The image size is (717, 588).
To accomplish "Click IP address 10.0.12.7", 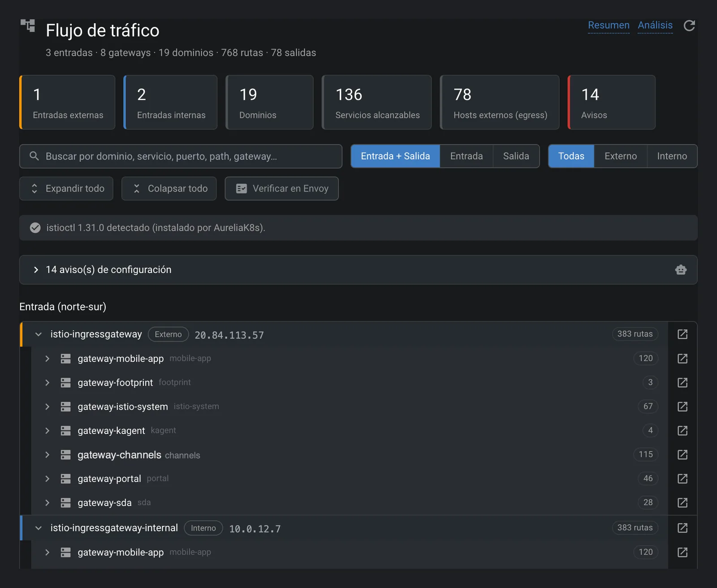I will 255,529.
